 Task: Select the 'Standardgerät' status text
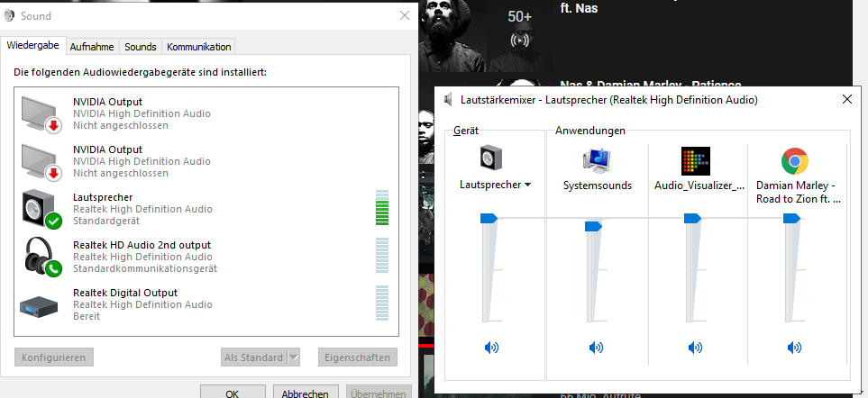click(x=106, y=221)
